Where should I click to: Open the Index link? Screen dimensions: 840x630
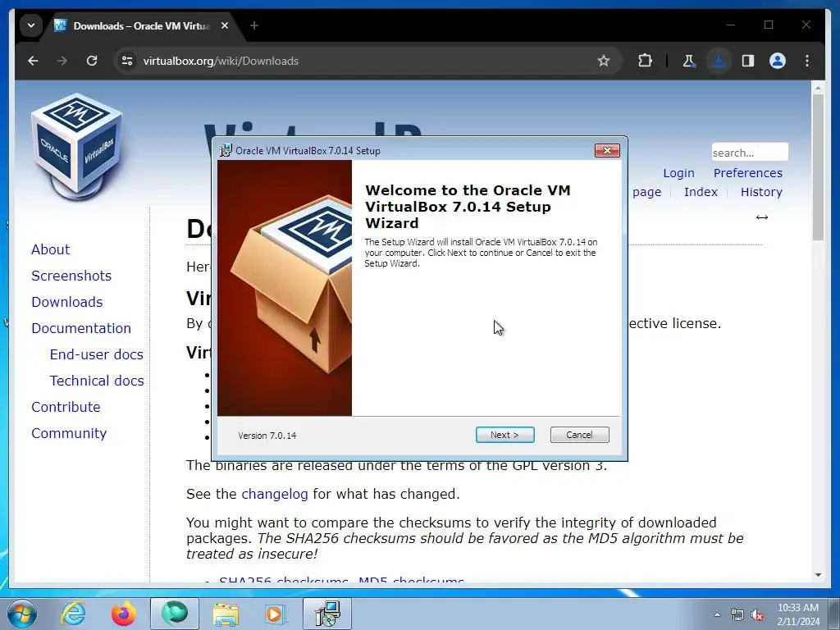(x=701, y=192)
